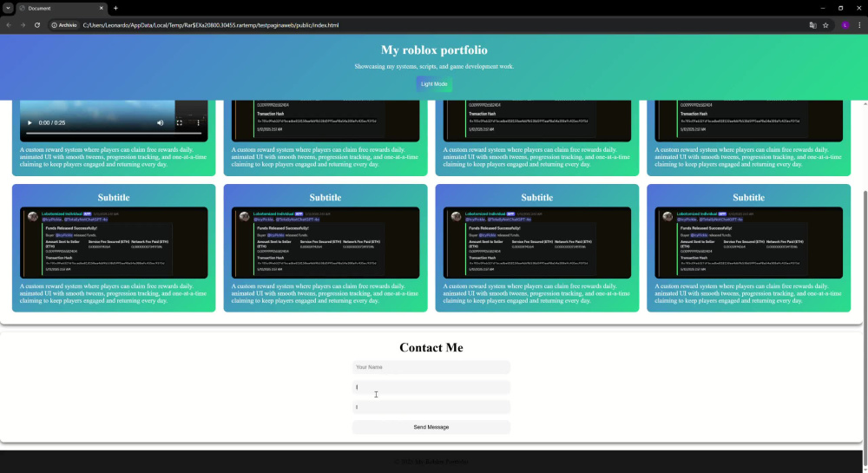868x473 pixels.
Task: Click the third Subtitle card thumbnail image
Action: click(537, 243)
